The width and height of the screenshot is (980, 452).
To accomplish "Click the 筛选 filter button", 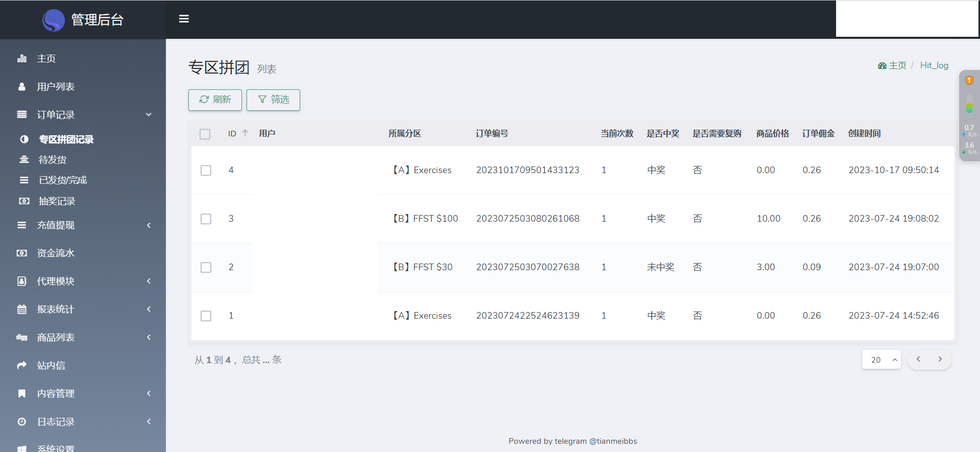I will pyautogui.click(x=273, y=100).
